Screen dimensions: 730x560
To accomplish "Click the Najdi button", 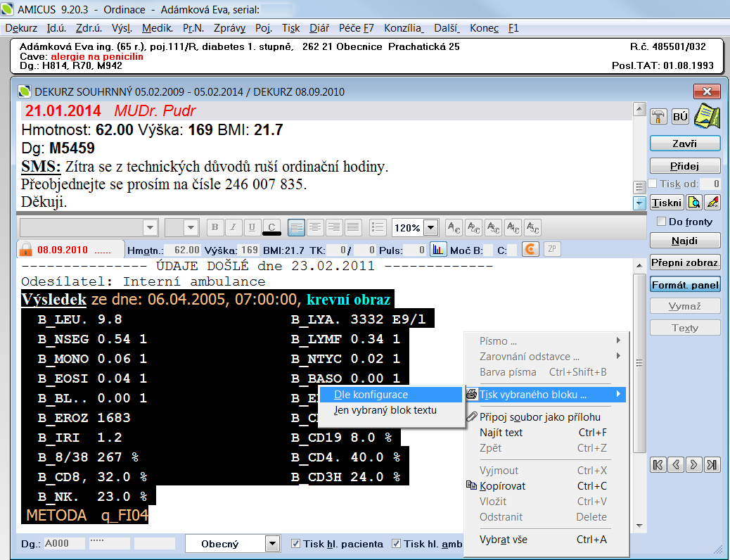I will tap(685, 241).
